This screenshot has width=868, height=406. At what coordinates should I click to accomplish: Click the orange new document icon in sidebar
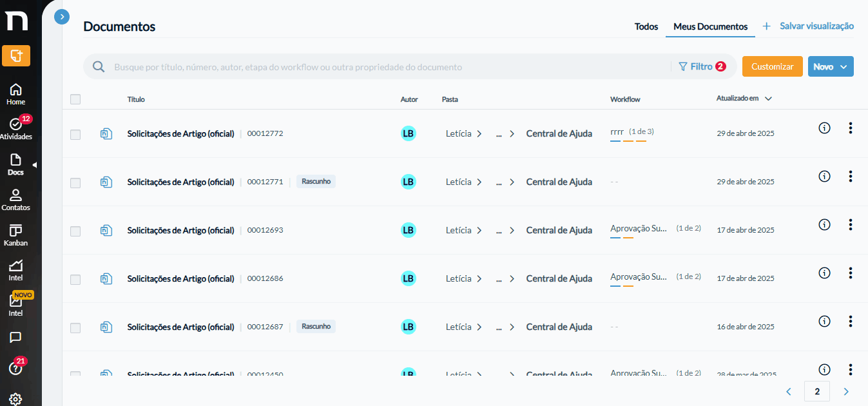tap(16, 55)
